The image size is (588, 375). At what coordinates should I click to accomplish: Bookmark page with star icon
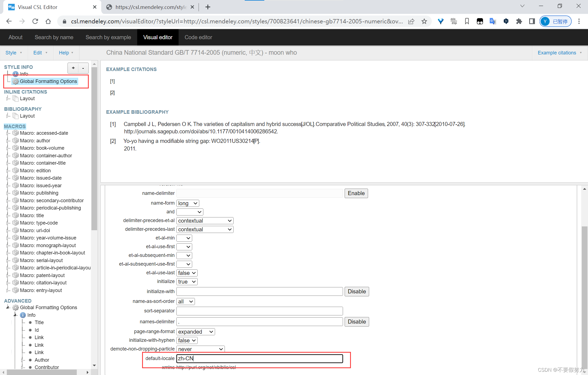coord(424,21)
